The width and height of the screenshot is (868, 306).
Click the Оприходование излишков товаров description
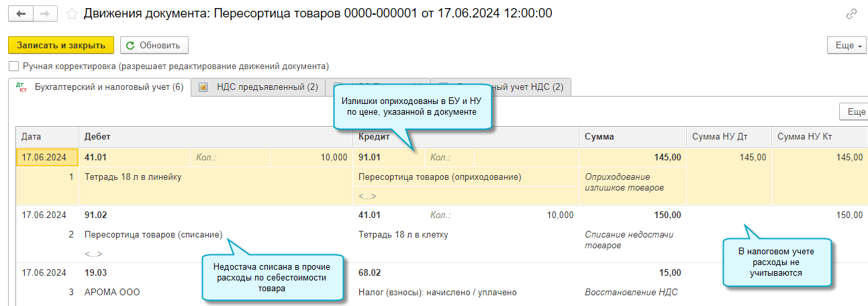624,183
